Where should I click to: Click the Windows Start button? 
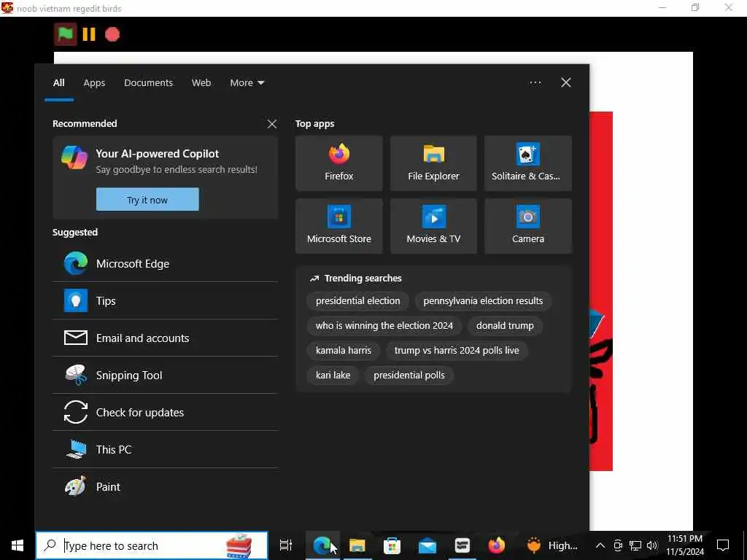click(18, 545)
